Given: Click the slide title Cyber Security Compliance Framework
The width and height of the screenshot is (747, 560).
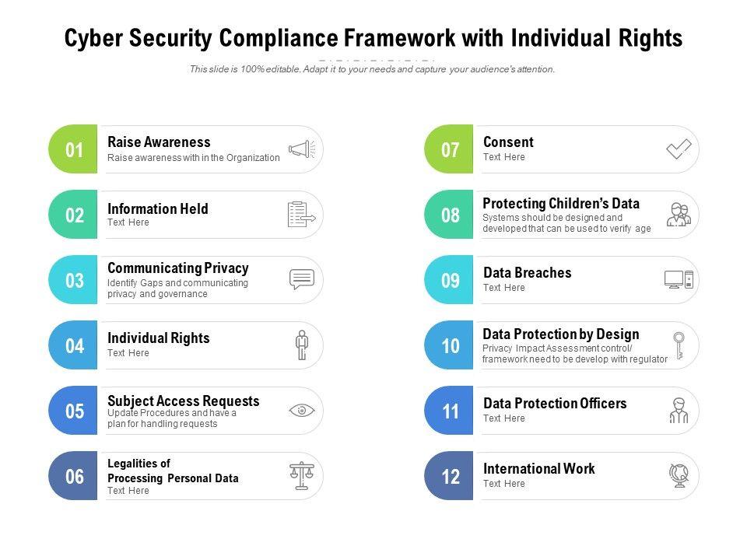Looking at the screenshot, I should pyautogui.click(x=373, y=38).
